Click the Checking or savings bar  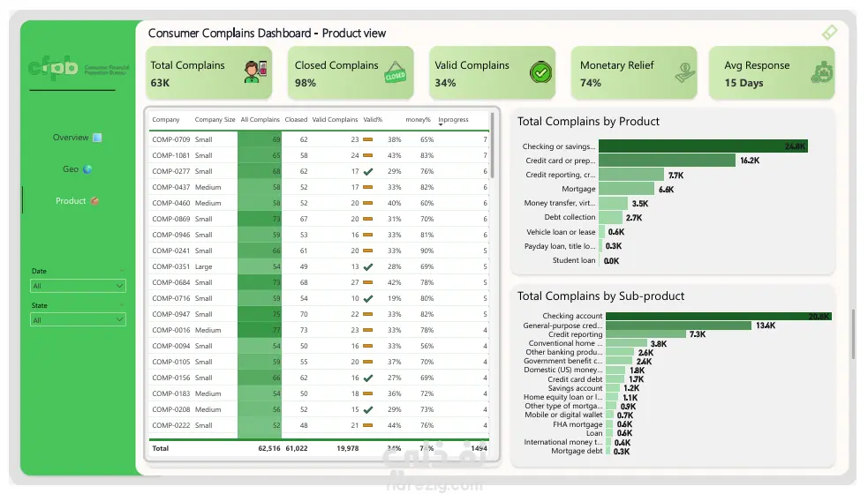[703, 146]
